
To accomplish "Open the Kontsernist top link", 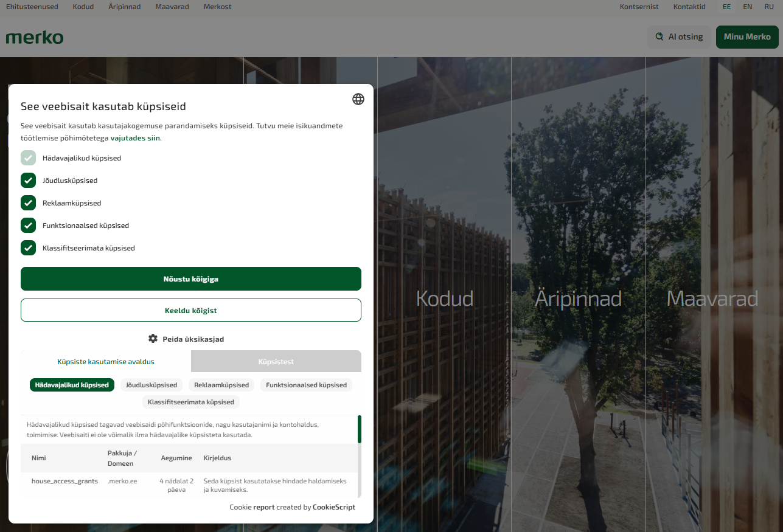I will pos(639,7).
